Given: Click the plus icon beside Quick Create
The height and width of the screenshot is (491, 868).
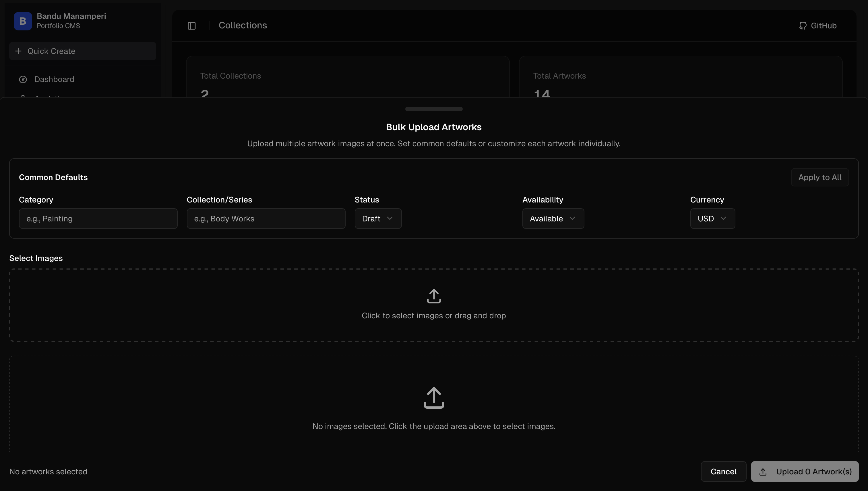Looking at the screenshot, I should (x=18, y=51).
